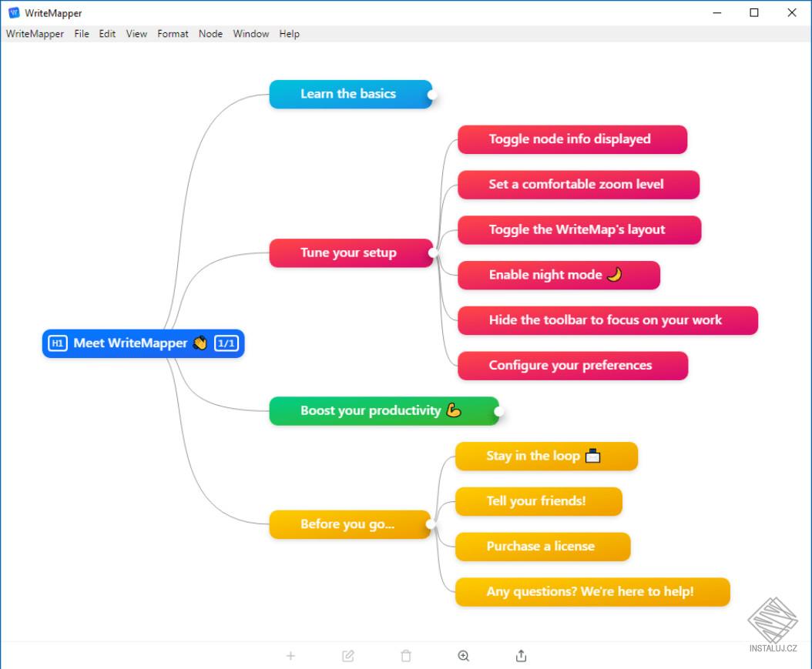Viewport: 812px width, 669px height.
Task: Click the Meet WriteMapper root node
Action: pos(143,343)
